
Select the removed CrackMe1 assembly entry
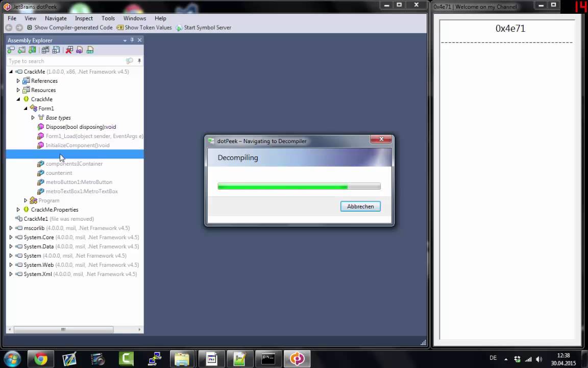[x=59, y=219]
